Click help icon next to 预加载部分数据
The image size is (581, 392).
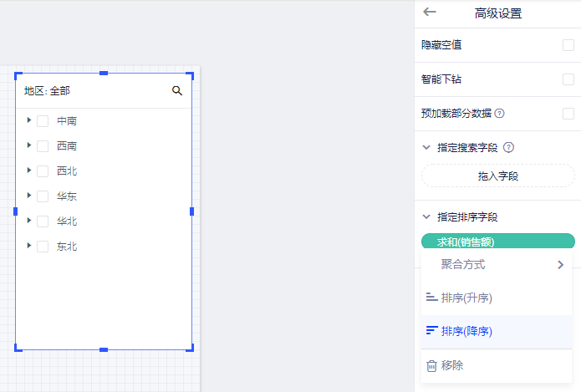pyautogui.click(x=500, y=114)
